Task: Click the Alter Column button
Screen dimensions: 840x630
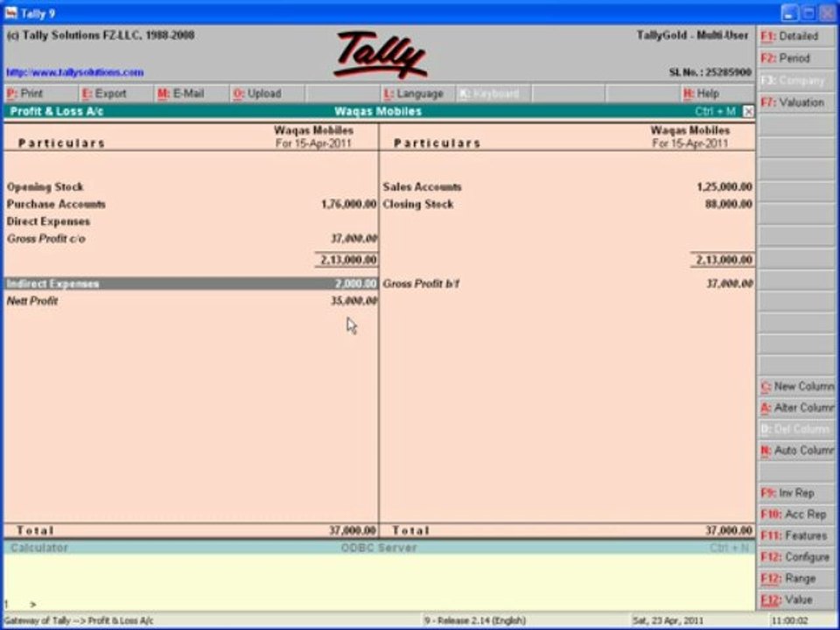Action: click(796, 408)
